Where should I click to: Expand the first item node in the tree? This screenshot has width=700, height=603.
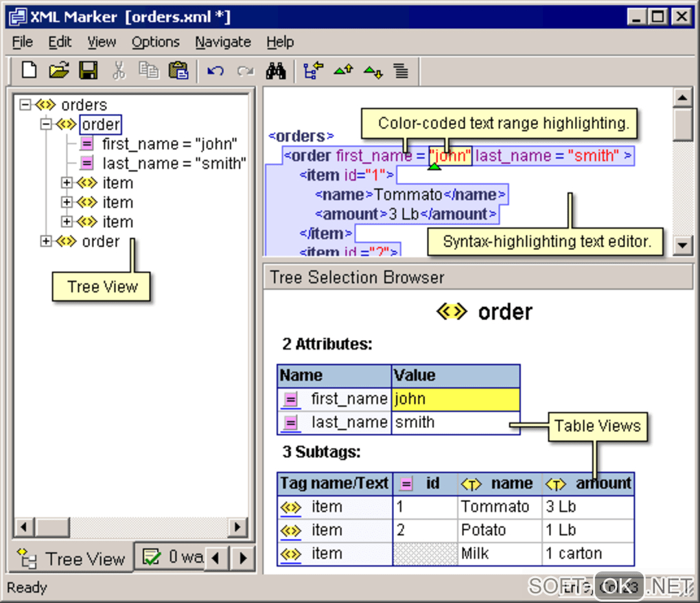pyautogui.click(x=67, y=183)
